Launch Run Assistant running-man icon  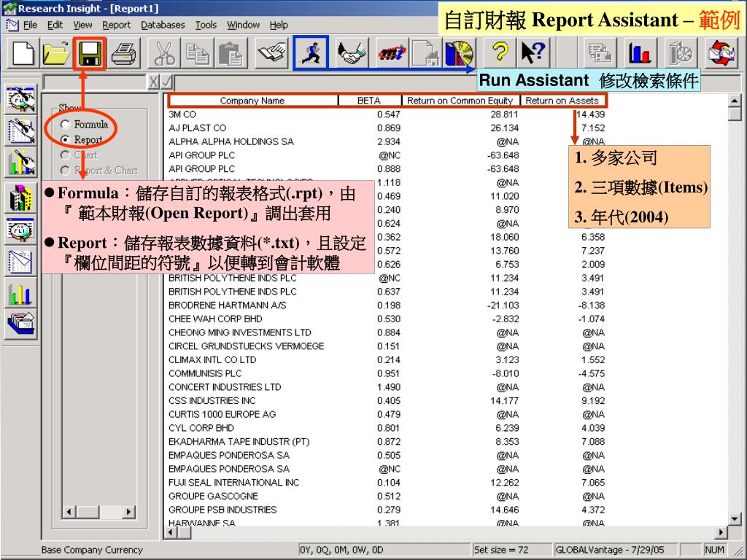pyautogui.click(x=311, y=52)
